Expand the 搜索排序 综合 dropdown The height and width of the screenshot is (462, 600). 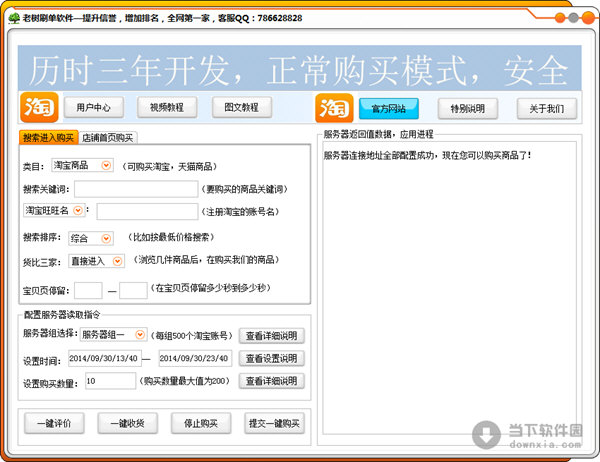[x=106, y=238]
